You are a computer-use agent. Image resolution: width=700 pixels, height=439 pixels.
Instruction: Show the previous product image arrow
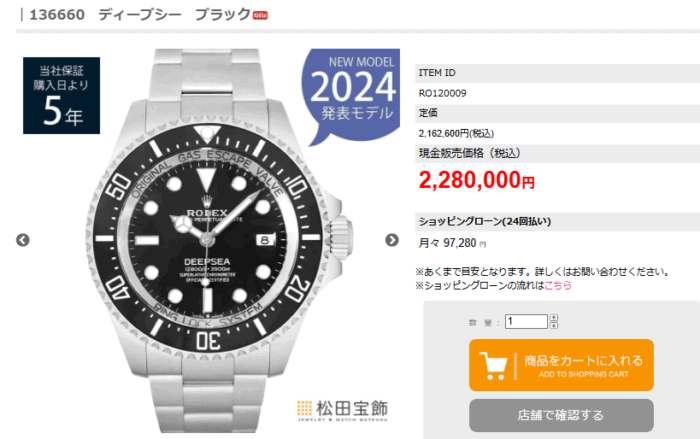[23, 240]
